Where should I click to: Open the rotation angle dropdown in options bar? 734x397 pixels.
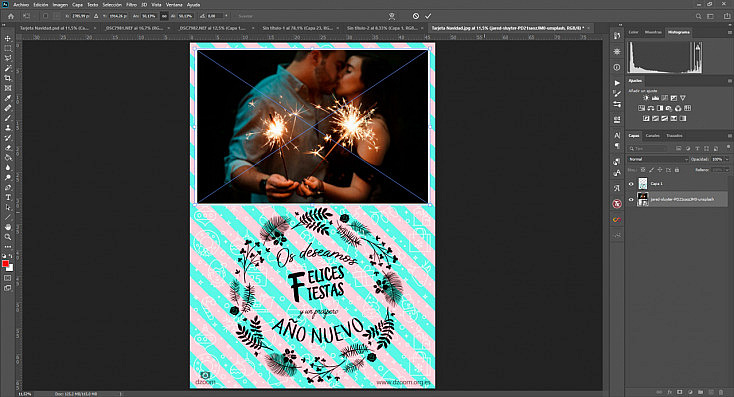click(x=227, y=16)
